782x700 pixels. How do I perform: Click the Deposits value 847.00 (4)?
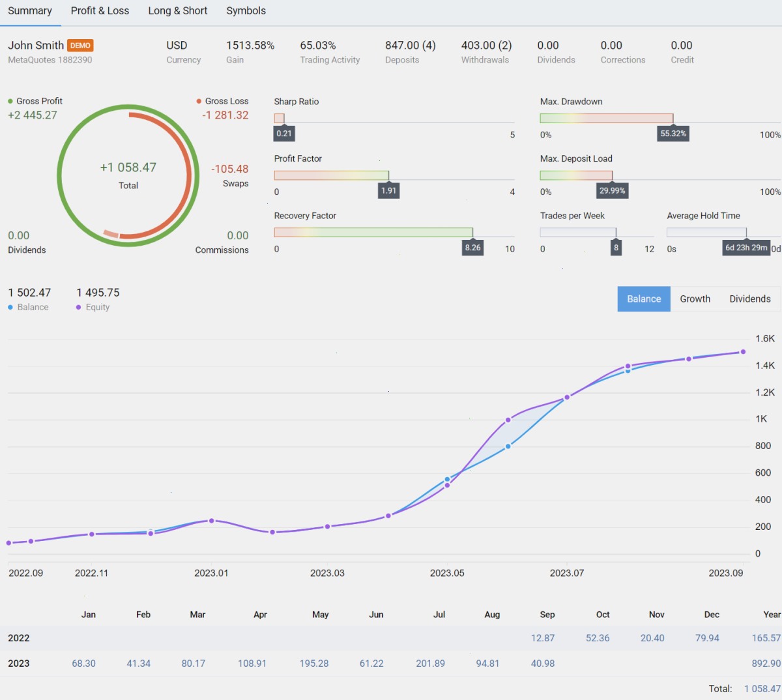[x=411, y=45]
